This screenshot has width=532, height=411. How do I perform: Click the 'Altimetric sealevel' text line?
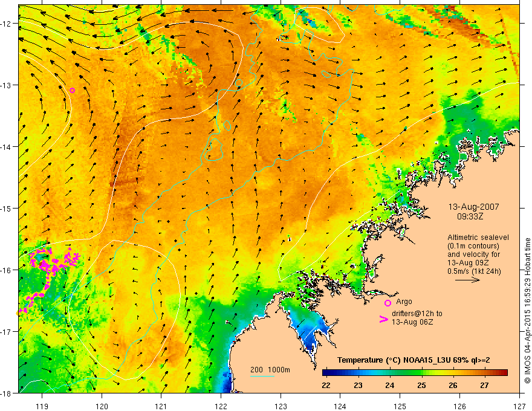tap(478, 238)
